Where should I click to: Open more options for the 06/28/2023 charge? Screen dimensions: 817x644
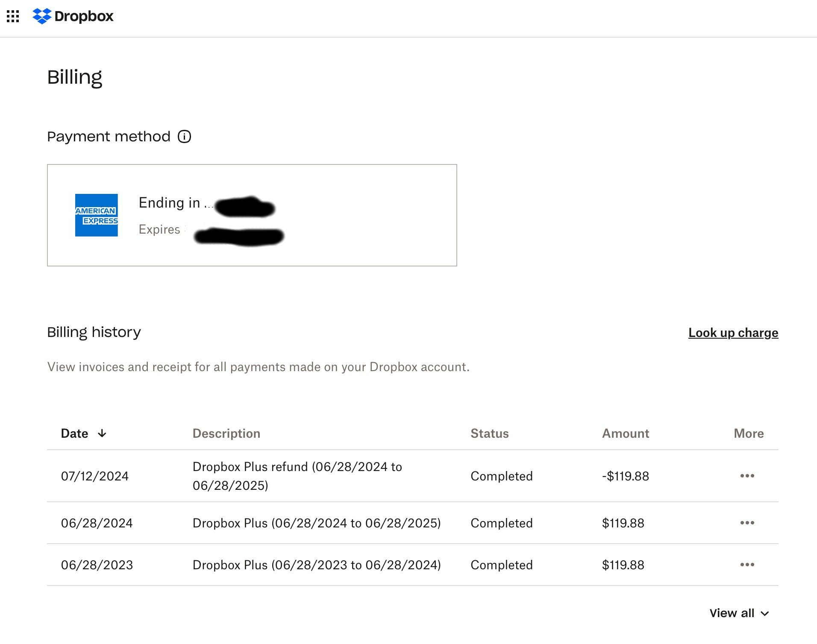(x=747, y=565)
